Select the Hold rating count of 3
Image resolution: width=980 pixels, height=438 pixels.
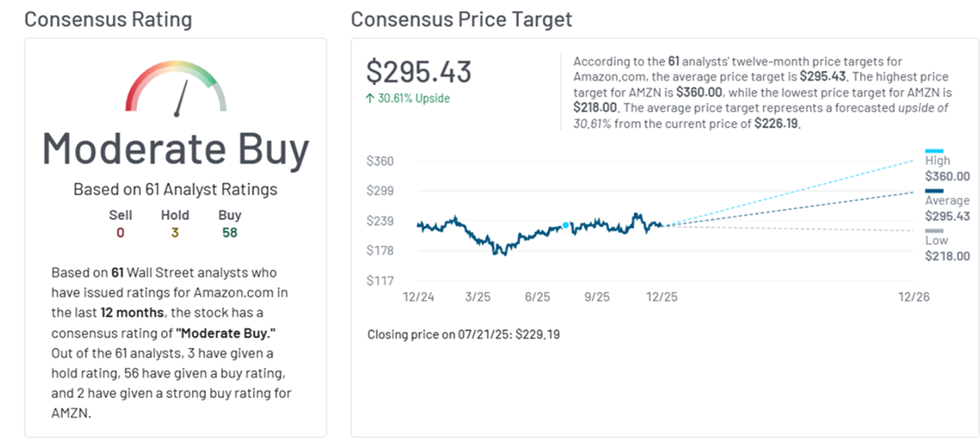(175, 233)
